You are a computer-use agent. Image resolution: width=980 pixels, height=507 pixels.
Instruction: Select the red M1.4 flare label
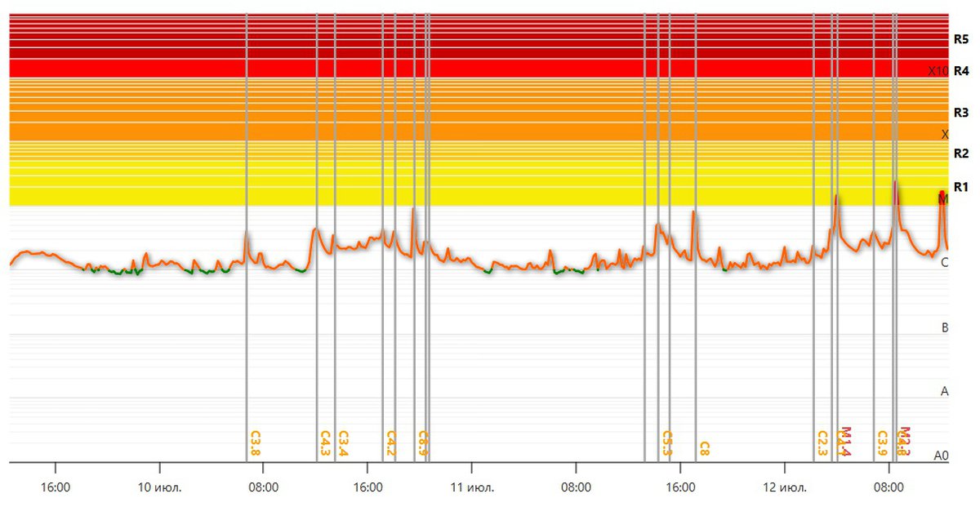(x=845, y=442)
